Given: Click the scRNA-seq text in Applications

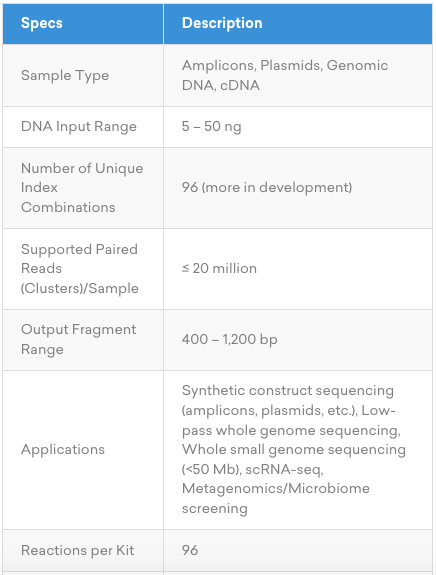Looking at the screenshot, I should click(x=284, y=469).
